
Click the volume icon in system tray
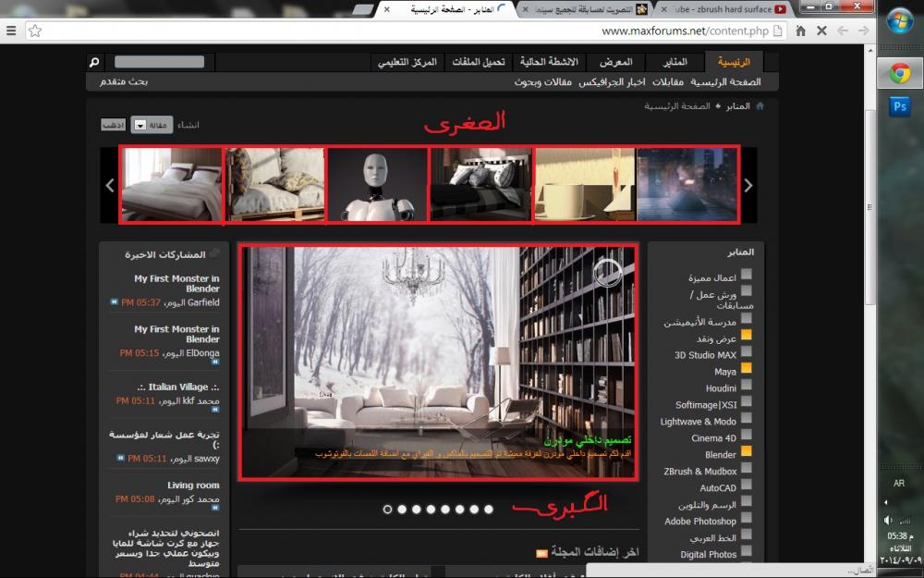888,520
